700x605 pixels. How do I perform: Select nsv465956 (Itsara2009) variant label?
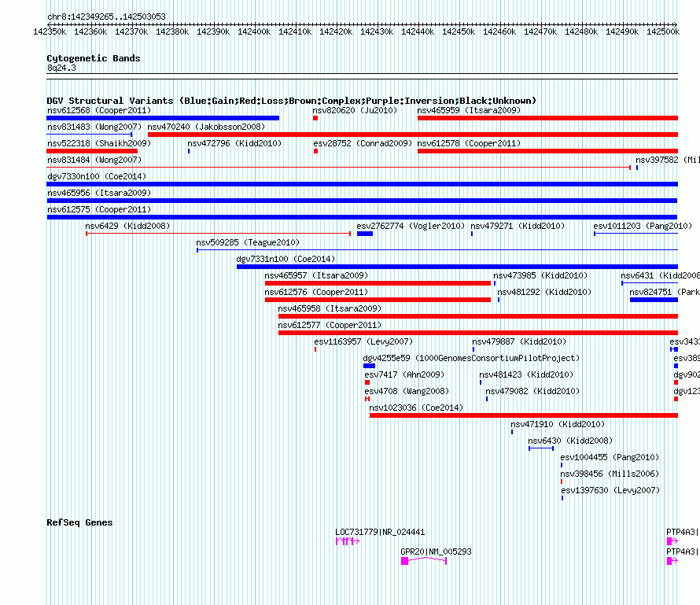tap(99, 193)
